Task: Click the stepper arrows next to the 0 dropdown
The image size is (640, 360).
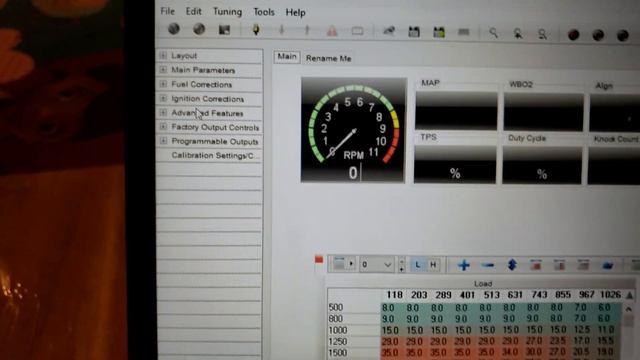Action: (402, 265)
